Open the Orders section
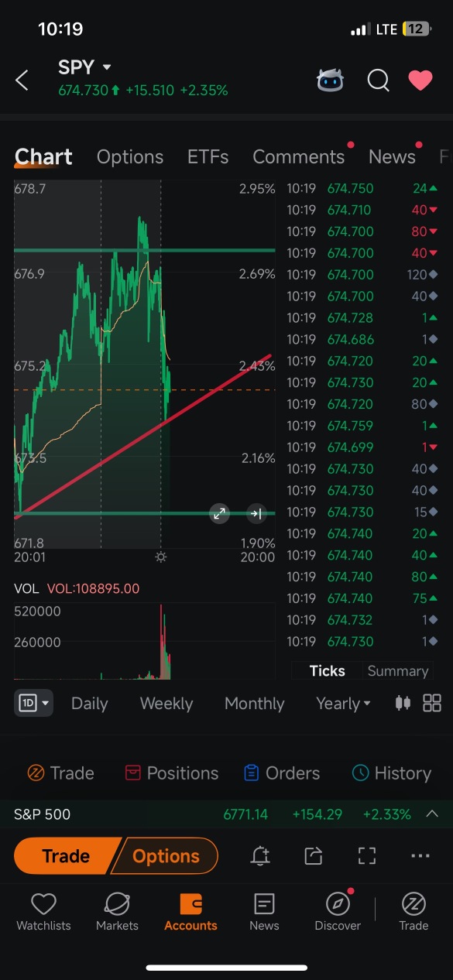Viewport: 453px width, 980px height. [x=282, y=773]
